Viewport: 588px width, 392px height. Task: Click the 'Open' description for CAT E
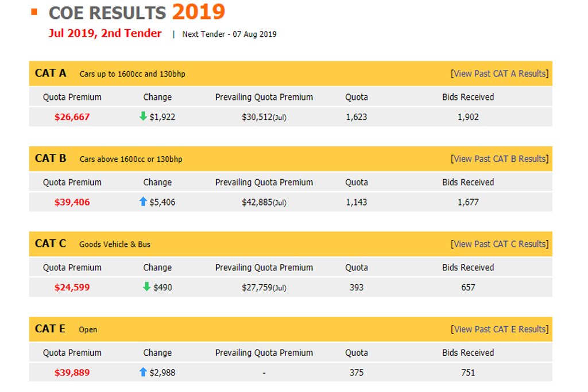pyautogui.click(x=88, y=330)
